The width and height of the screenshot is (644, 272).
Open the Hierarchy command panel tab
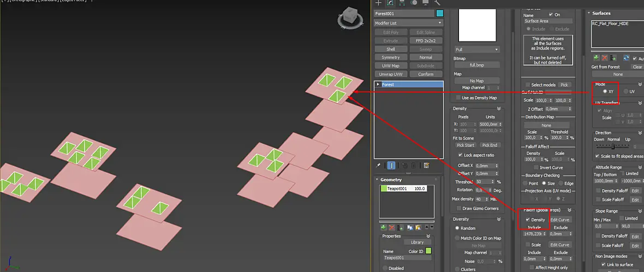(402, 3)
